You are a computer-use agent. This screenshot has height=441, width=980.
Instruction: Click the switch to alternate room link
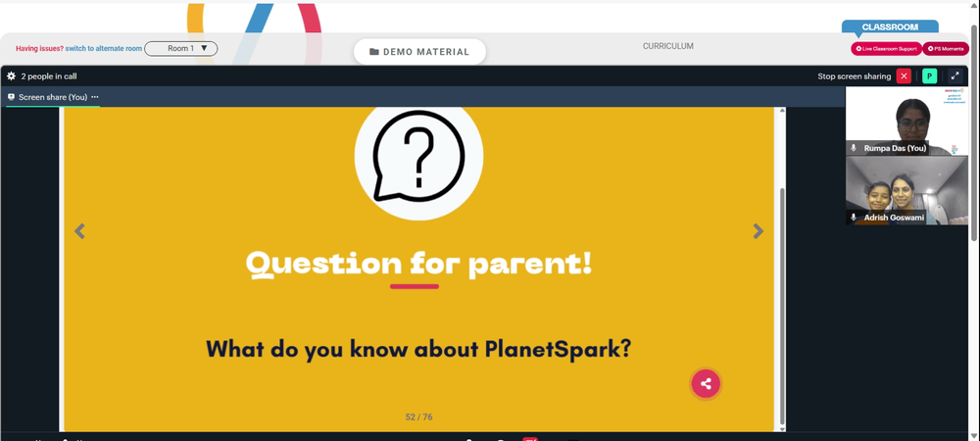coord(104,48)
